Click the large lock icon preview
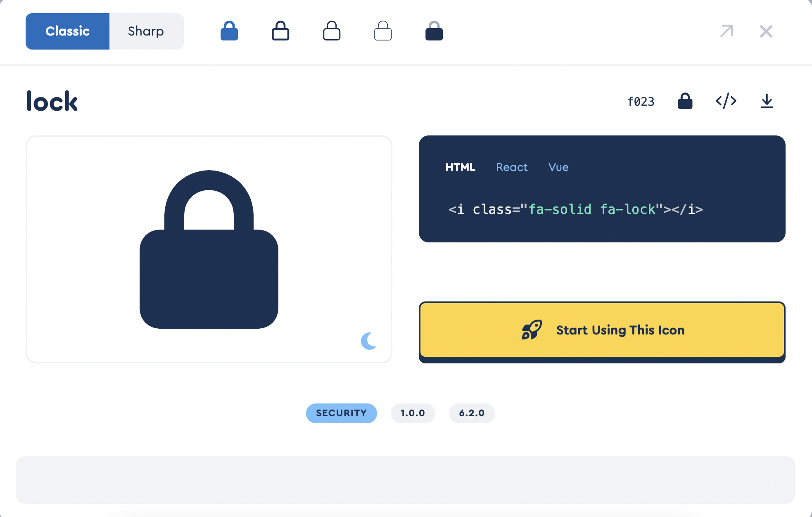Image resolution: width=812 pixels, height=517 pixels. click(209, 249)
